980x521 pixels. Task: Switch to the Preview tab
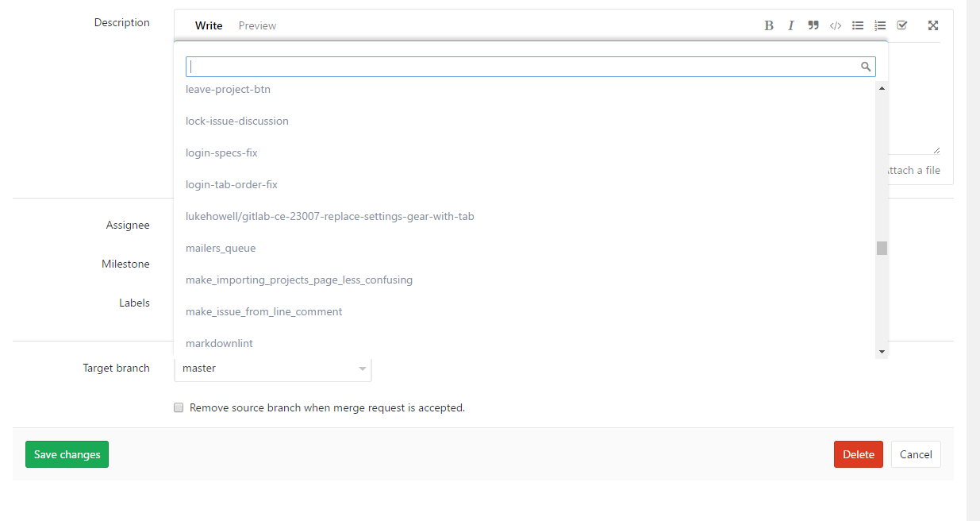[x=257, y=25]
